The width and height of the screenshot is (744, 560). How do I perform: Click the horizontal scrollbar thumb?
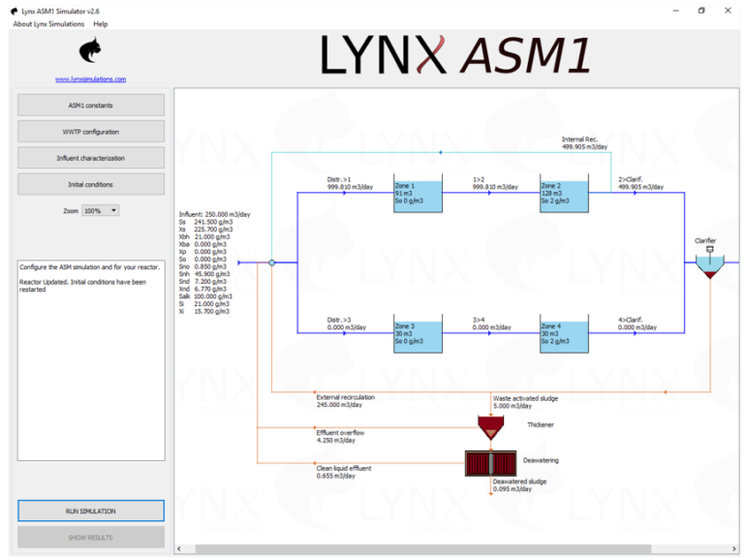tap(422, 548)
